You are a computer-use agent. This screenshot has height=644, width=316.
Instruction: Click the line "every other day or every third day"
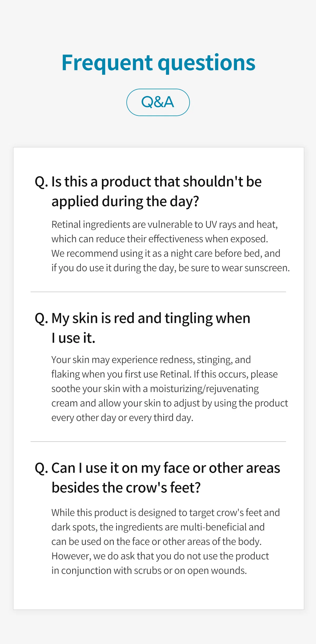[122, 418]
